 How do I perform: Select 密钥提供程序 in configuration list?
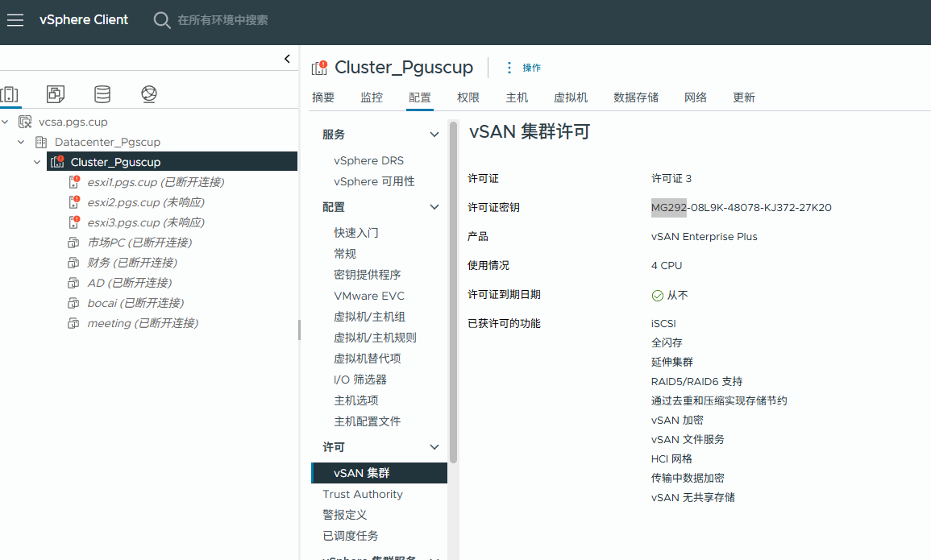[x=368, y=275]
